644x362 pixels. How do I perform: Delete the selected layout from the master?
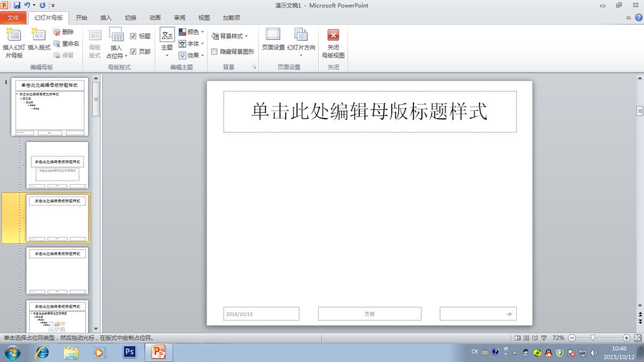pyautogui.click(x=64, y=32)
